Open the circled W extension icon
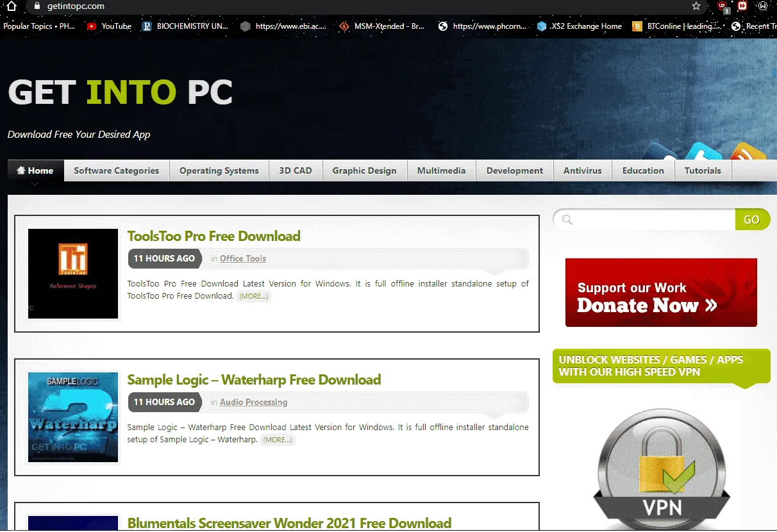 click(764, 6)
